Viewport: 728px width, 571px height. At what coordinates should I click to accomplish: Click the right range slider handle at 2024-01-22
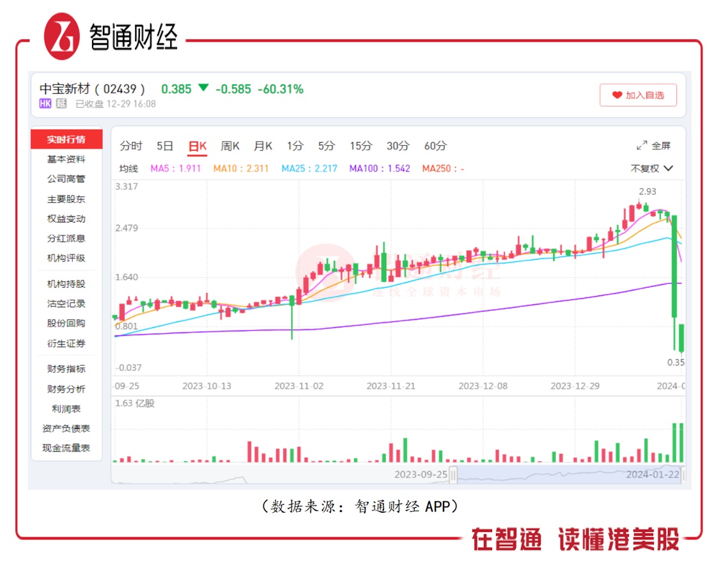tap(683, 475)
